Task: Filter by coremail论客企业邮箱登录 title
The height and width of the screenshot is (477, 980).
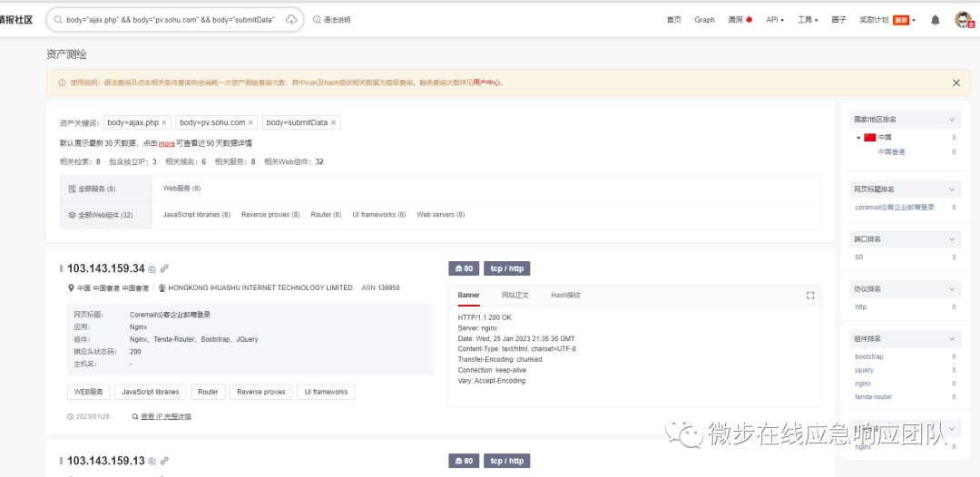Action: (895, 208)
